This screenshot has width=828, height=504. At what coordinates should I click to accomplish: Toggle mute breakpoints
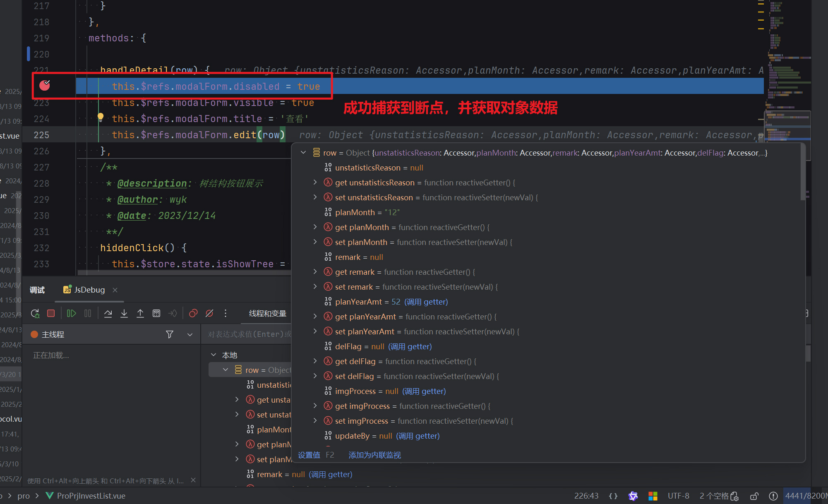pos(209,314)
